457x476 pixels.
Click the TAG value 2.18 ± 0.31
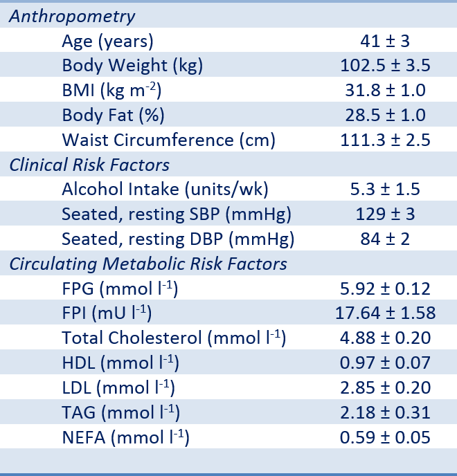(x=385, y=412)
